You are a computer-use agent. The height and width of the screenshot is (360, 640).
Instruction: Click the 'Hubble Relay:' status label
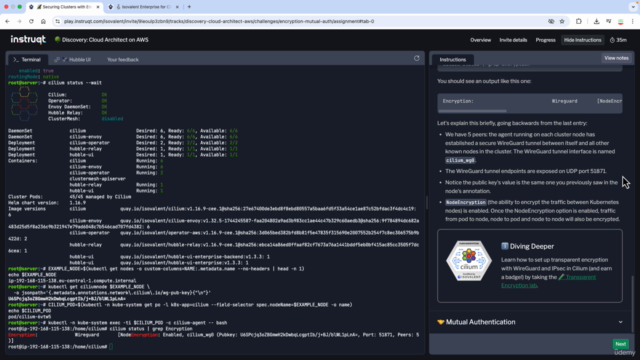(65, 113)
